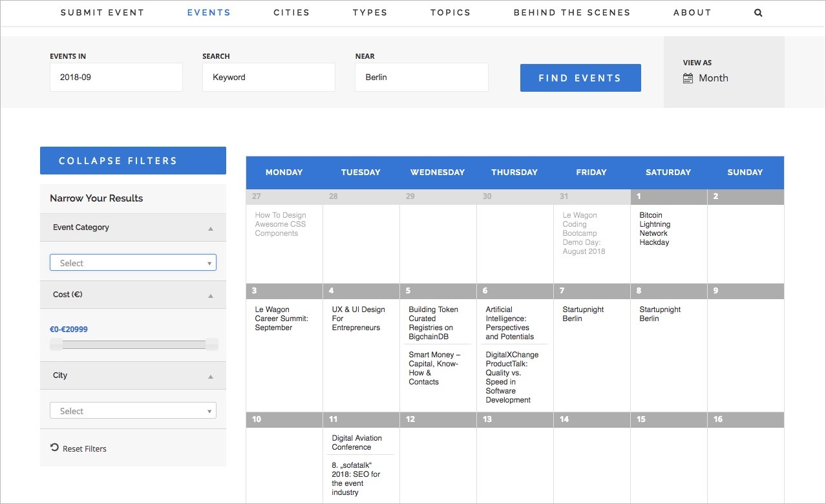Screen dimensions: 826x504
Task: Collapse the Event Category section arrow
Action: point(210,228)
